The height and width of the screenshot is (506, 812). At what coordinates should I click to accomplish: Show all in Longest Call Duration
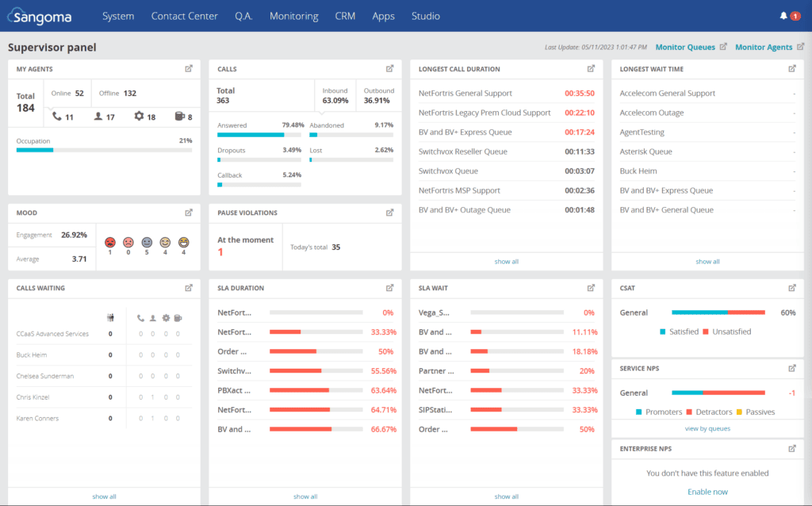pyautogui.click(x=507, y=262)
